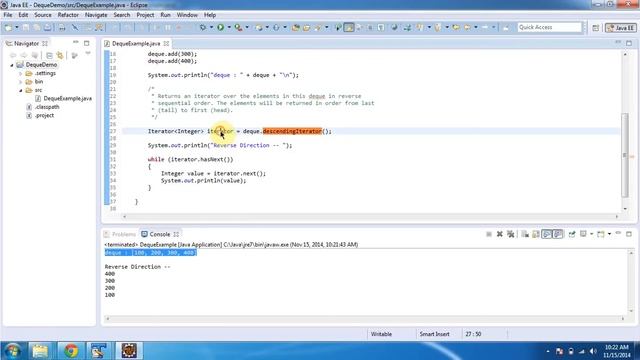Screen dimensions: 640x360
Task: Toggle Show Console on standard error change
Action: (x=558, y=234)
